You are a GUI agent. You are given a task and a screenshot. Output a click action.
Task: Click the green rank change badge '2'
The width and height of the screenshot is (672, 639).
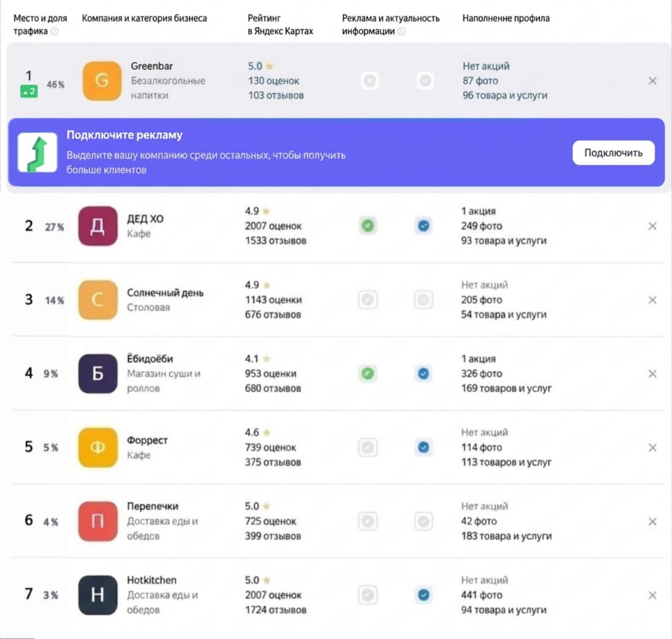pyautogui.click(x=29, y=92)
